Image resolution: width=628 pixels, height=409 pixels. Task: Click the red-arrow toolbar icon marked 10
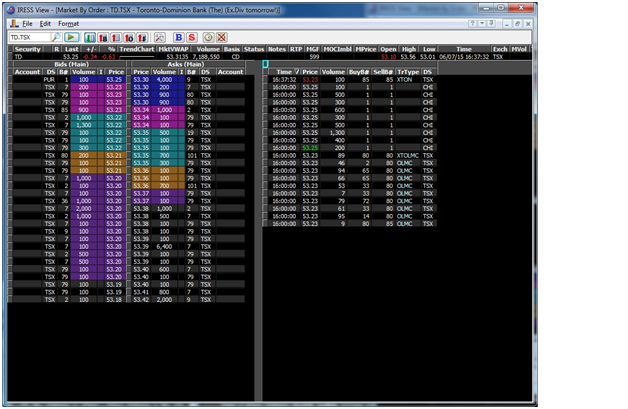(x=129, y=38)
